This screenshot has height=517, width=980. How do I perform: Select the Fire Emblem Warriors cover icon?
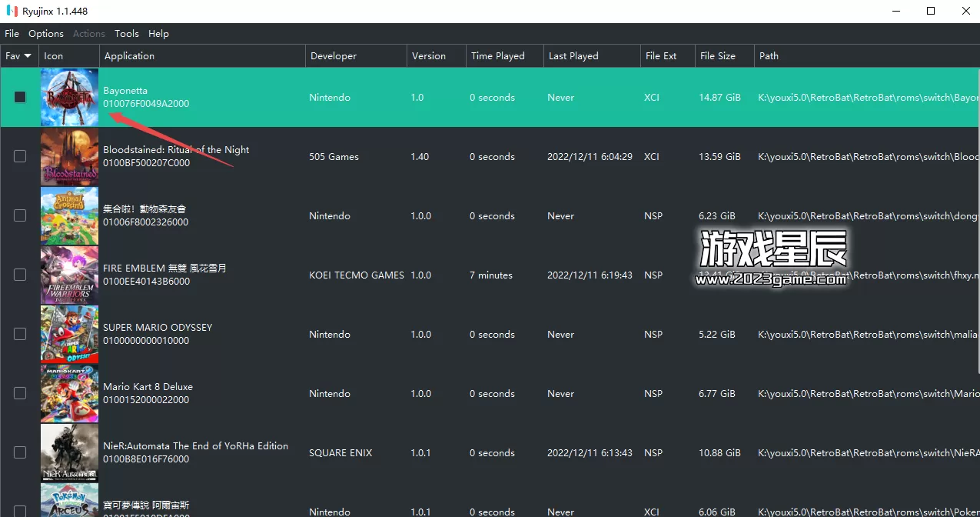click(69, 275)
